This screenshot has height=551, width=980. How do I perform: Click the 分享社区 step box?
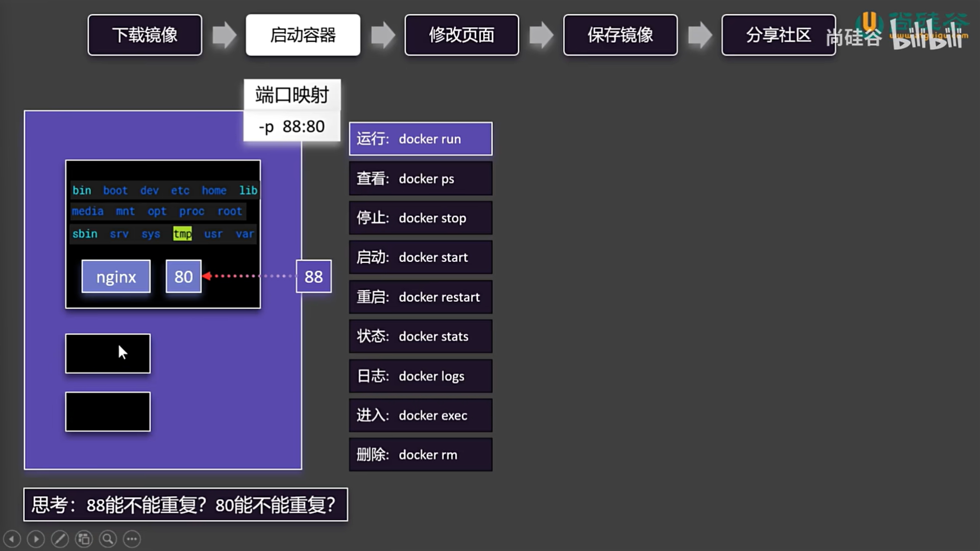[x=778, y=35]
